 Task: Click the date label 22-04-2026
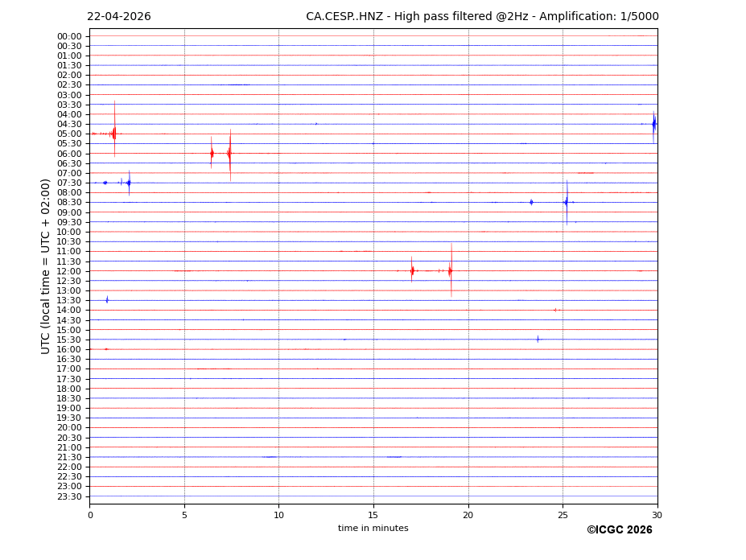pos(119,17)
